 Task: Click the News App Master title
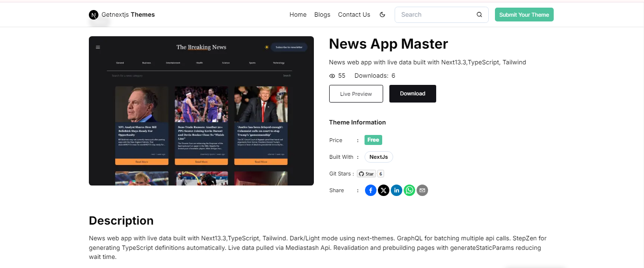click(x=388, y=44)
